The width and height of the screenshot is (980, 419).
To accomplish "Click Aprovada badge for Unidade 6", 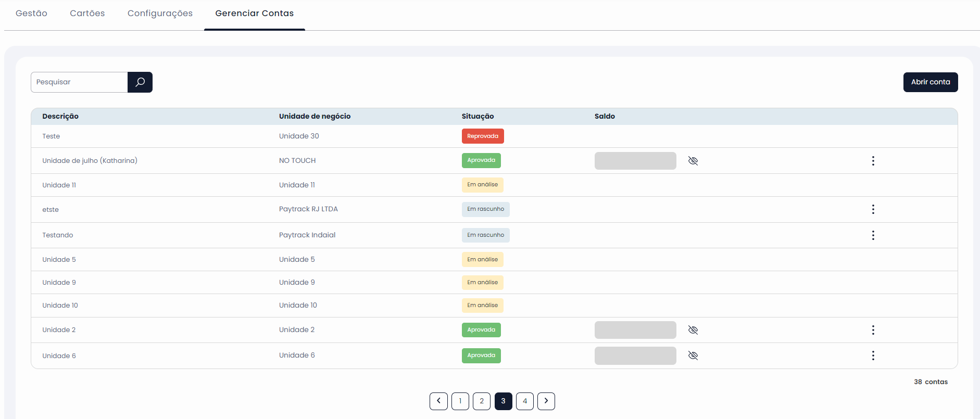I will point(481,355).
